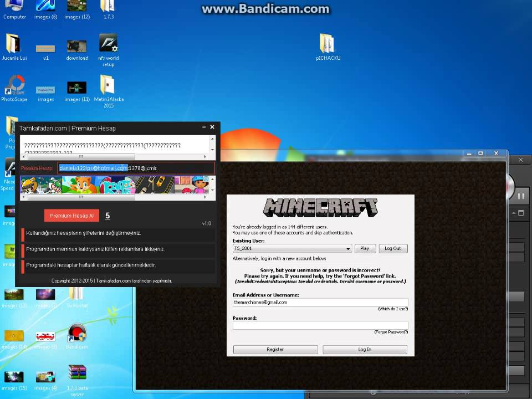Open the 1.7.3 folder on desktop

tap(109, 9)
